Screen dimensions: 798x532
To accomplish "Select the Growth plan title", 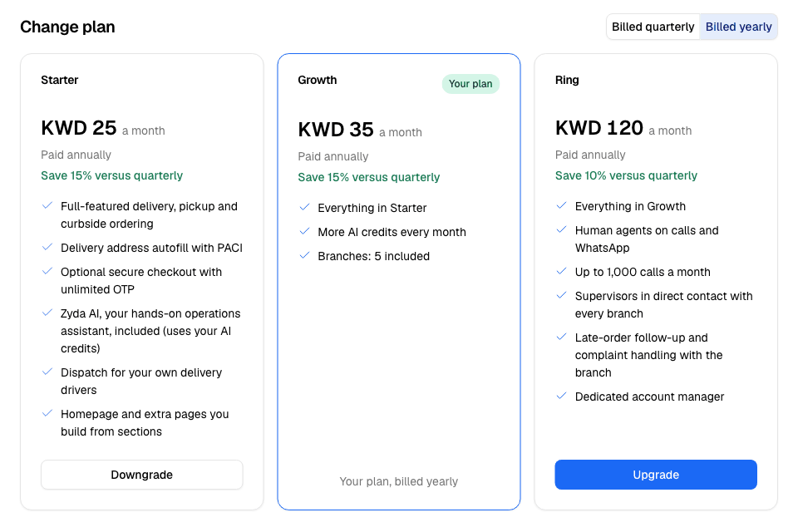I will tap(318, 80).
